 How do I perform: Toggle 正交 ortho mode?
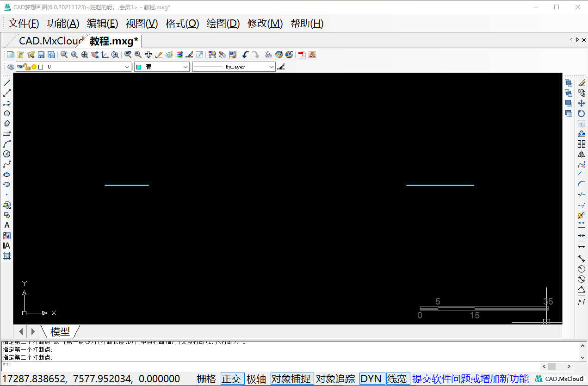[232, 379]
